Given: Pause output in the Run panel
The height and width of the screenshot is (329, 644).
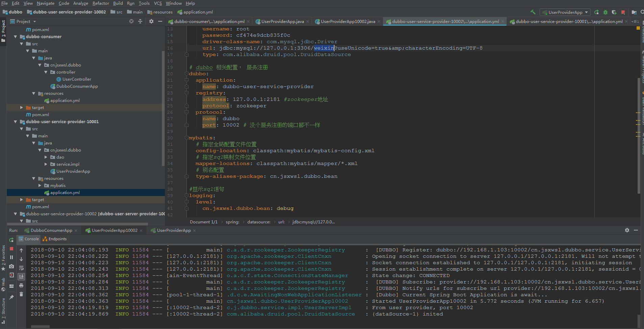Looking at the screenshot, I should (11, 257).
